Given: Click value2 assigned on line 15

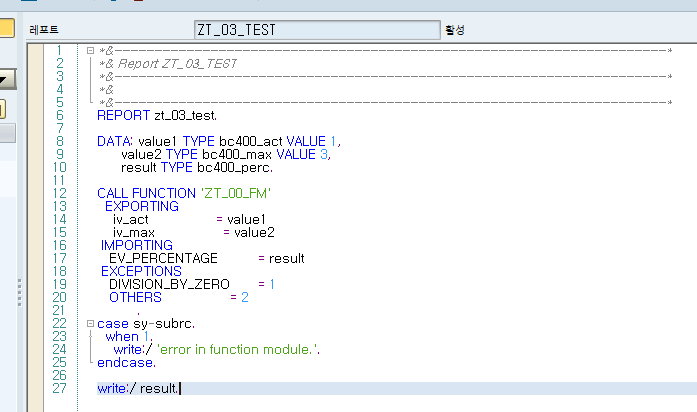Looking at the screenshot, I should (254, 232).
